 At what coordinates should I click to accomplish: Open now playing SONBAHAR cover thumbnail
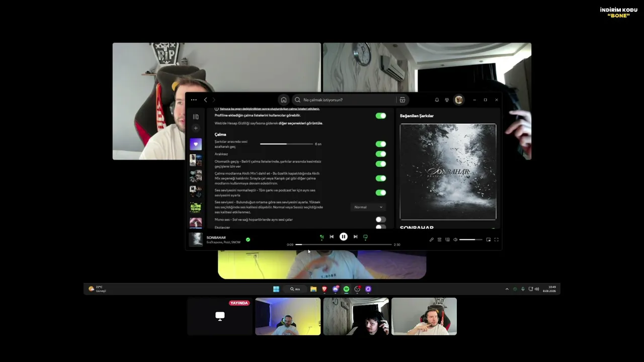[196, 239]
